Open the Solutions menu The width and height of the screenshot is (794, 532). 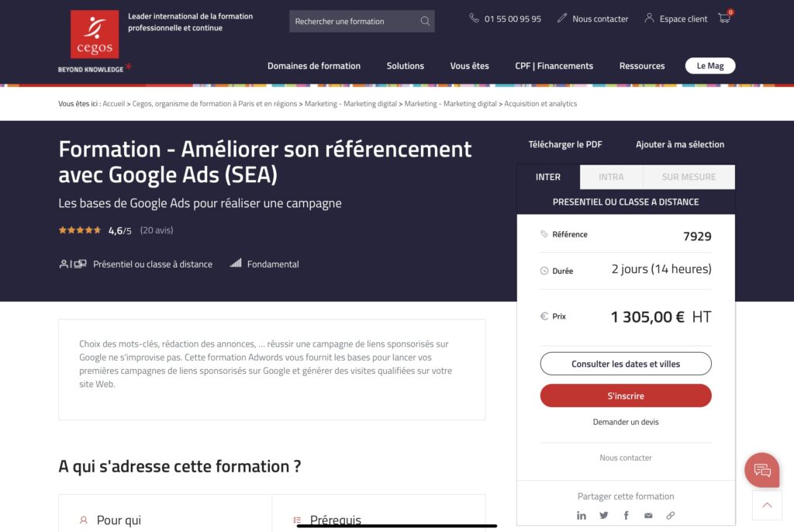point(405,66)
